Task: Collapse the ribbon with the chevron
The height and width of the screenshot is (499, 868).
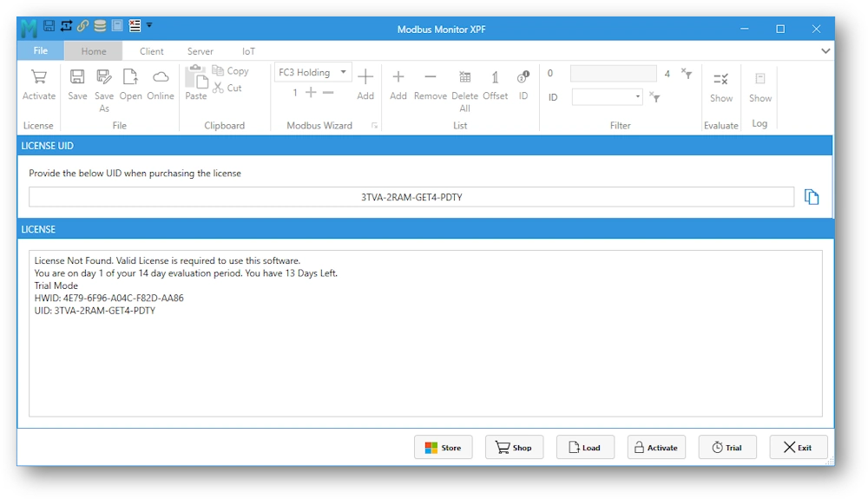Action: [x=825, y=51]
